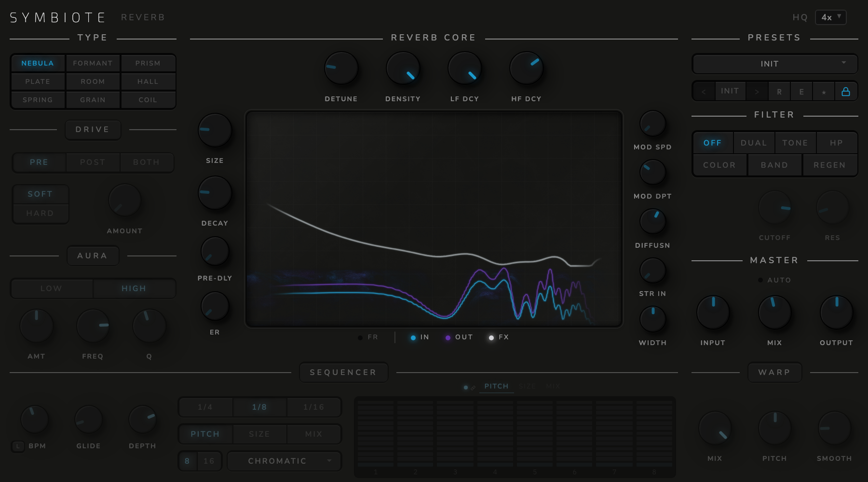Click sequencer step column 5
Image resolution: width=868 pixels, height=482 pixels.
tap(535, 433)
